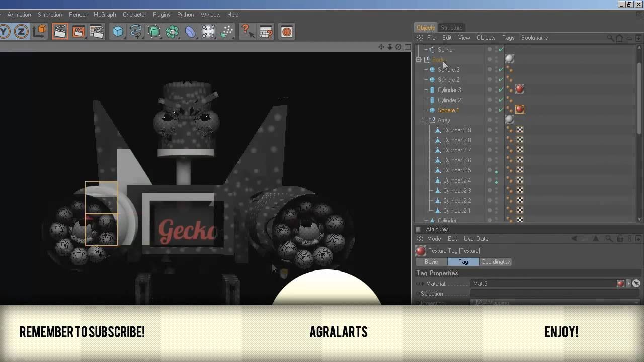644x362 pixels.
Task: Select Cylinder.2.7 in the object tree
Action: pyautogui.click(x=457, y=150)
